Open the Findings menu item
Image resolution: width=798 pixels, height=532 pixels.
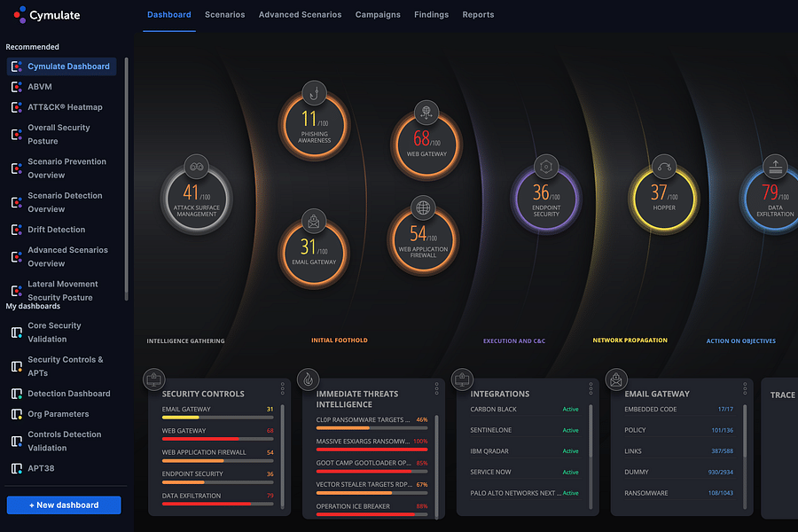[432, 14]
